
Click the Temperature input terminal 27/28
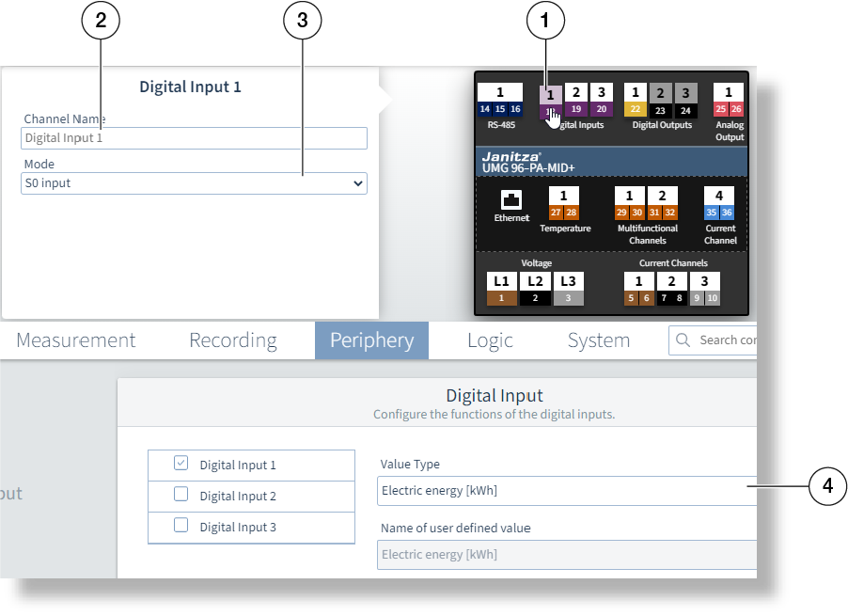(563, 203)
